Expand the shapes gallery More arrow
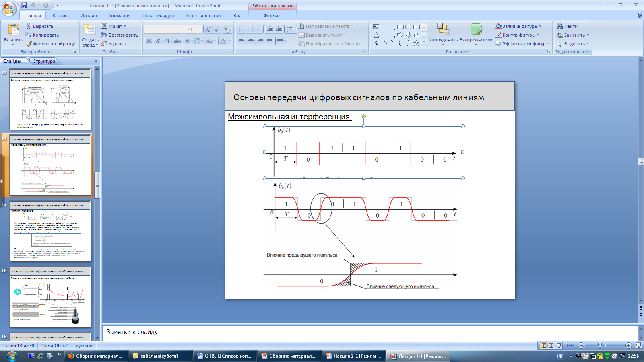 pyautogui.click(x=424, y=43)
